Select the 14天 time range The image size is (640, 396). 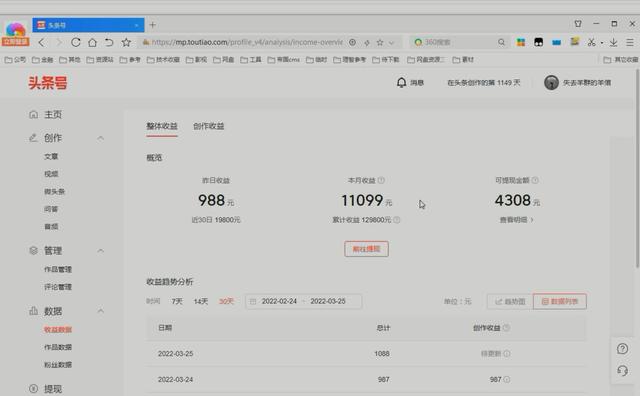pyautogui.click(x=200, y=301)
